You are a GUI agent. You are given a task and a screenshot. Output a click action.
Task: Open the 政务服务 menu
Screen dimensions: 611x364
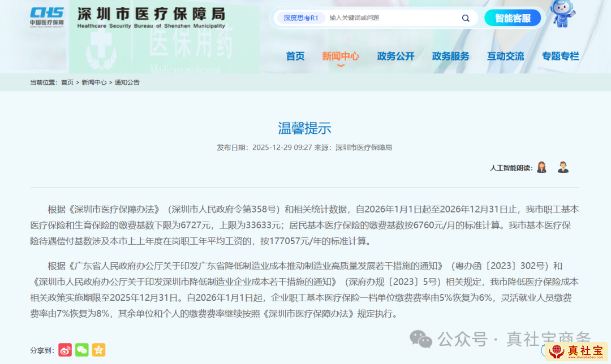tap(450, 57)
